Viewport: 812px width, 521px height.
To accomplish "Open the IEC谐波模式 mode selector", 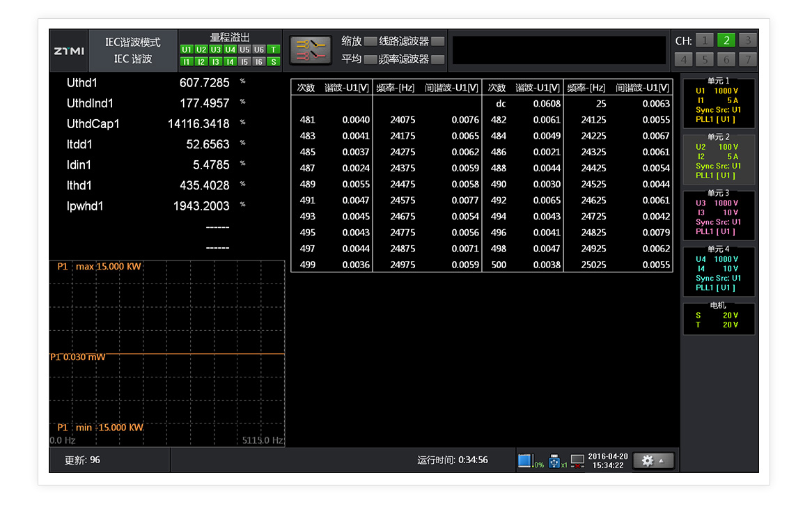I will coord(132,51).
